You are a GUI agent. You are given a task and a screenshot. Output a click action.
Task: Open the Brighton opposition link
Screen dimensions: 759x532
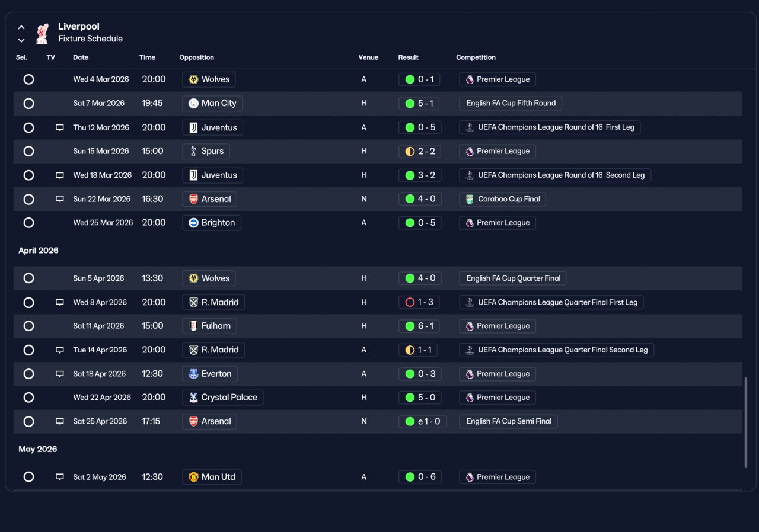[x=212, y=223]
